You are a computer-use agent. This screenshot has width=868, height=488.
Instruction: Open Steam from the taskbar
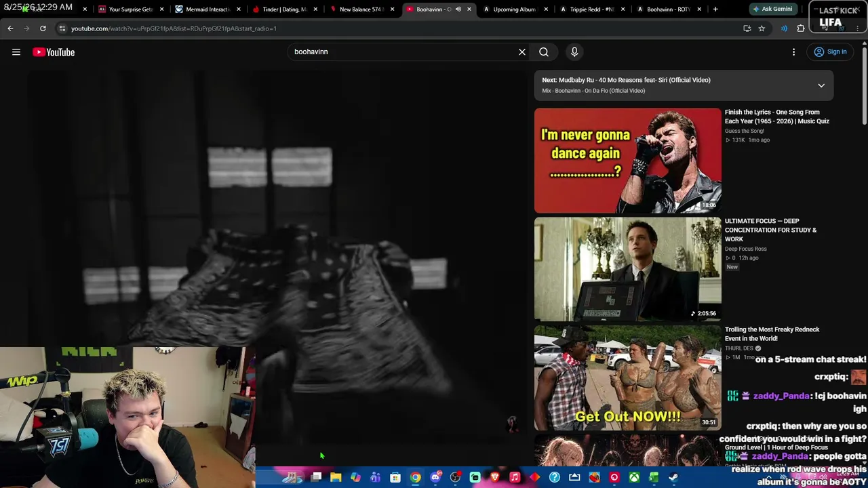coord(673,477)
